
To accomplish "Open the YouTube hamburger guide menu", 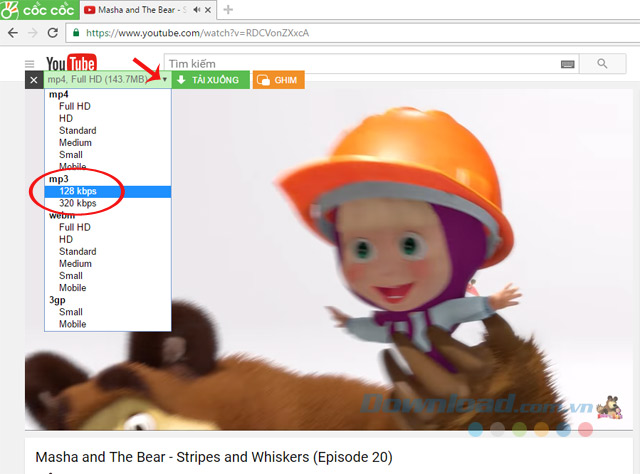I will click(x=29, y=64).
